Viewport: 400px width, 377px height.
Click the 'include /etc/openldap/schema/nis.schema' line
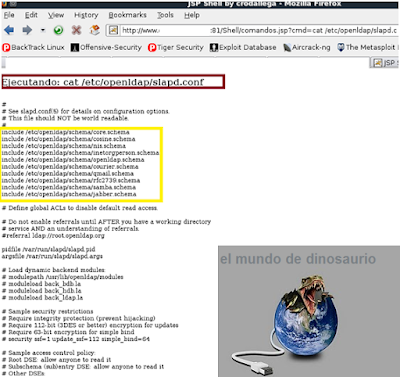coord(64,146)
